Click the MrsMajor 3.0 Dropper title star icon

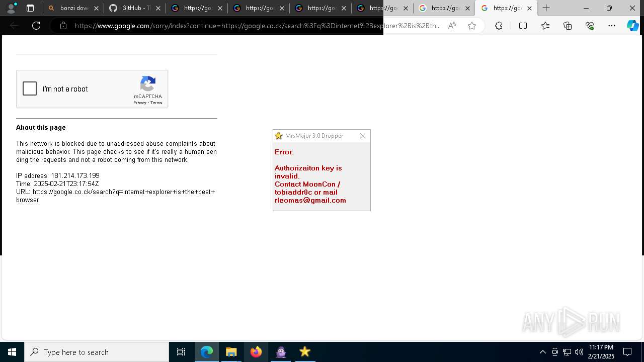[x=279, y=136]
